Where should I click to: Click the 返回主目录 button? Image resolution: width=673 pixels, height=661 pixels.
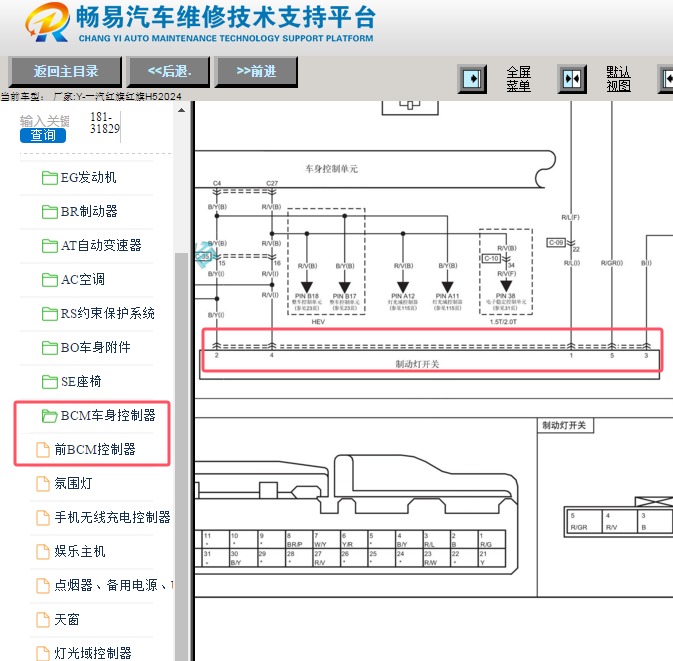pyautogui.click(x=65, y=72)
